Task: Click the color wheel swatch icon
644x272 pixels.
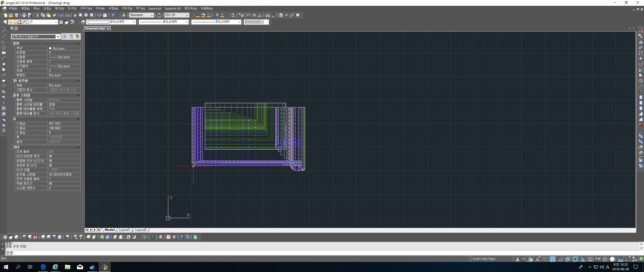Action: 83,22
